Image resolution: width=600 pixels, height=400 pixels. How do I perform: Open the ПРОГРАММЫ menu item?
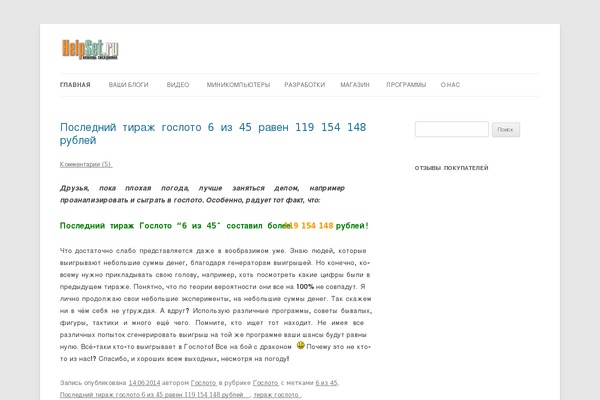coord(406,85)
